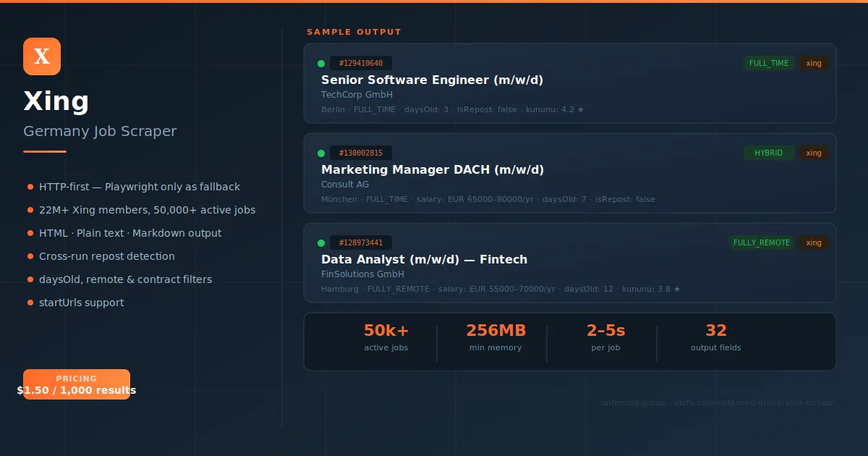Image resolution: width=868 pixels, height=456 pixels.
Task: Select the SAMPLE OUTPUT section header
Action: click(x=354, y=32)
